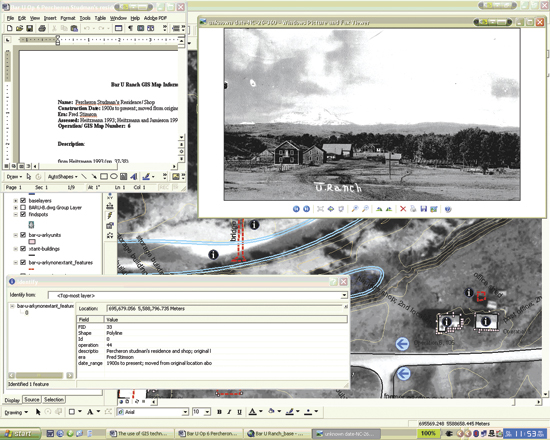Viewport: 550px width, 440px height.
Task: Select Best Fit in Picture Viewer toolbar
Action: 320,209
